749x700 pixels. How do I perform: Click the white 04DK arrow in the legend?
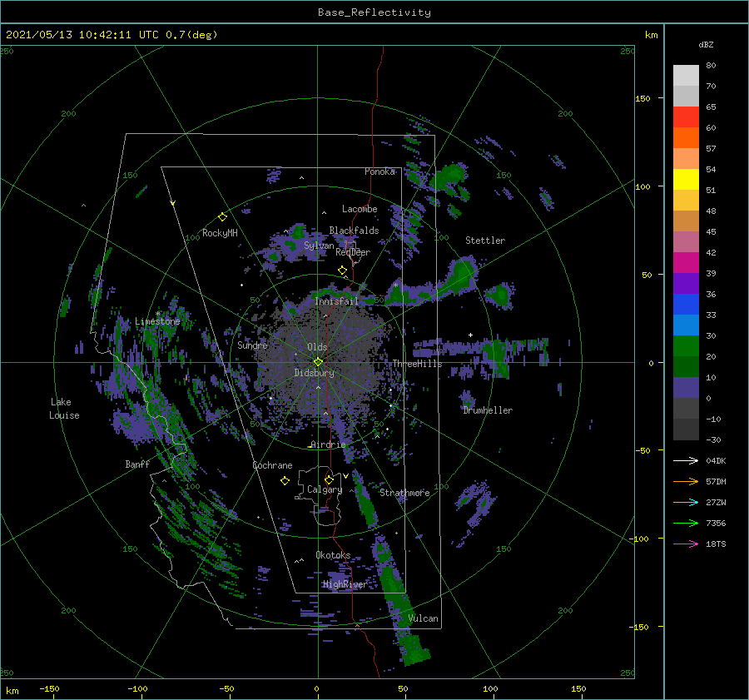pyautogui.click(x=686, y=460)
